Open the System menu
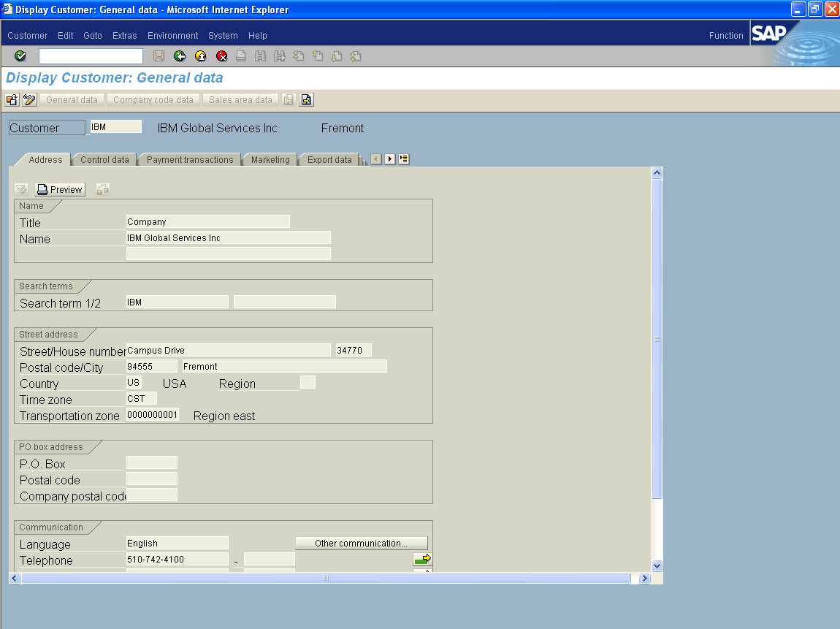The image size is (840, 629). click(223, 35)
